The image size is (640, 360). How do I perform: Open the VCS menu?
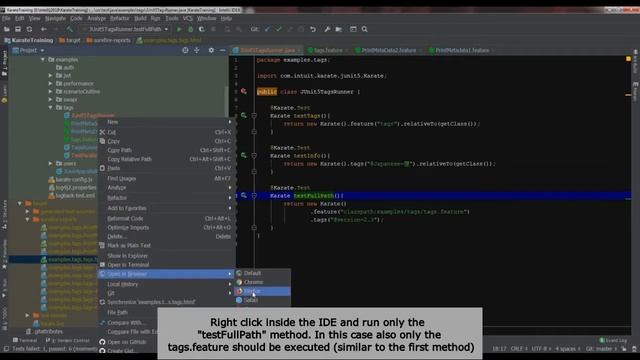click(x=188, y=18)
